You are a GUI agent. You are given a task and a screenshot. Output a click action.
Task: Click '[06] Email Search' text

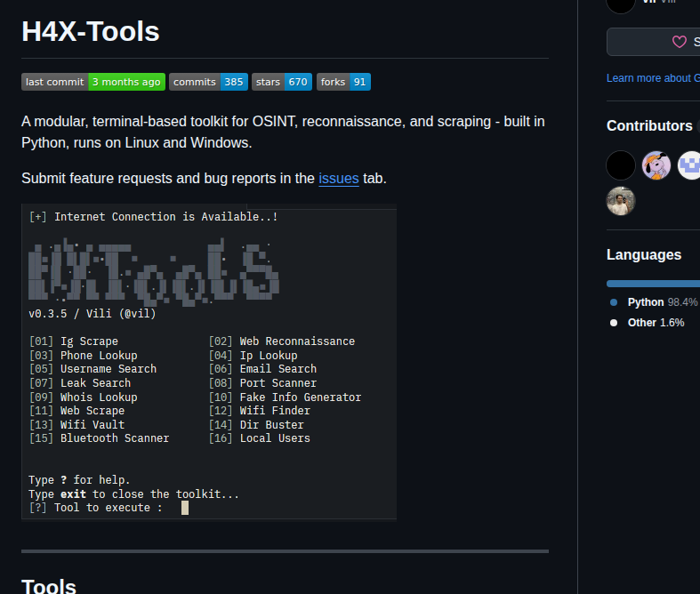click(262, 369)
